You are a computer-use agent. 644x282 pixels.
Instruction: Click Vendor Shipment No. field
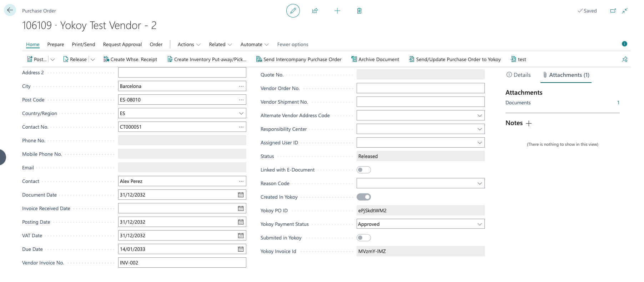pos(421,102)
